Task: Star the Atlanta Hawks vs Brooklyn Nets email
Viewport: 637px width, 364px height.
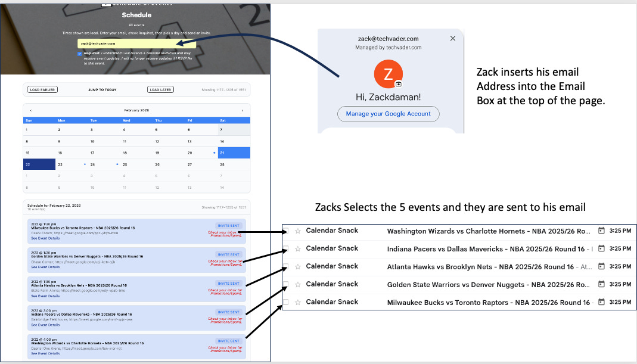Action: (x=297, y=266)
